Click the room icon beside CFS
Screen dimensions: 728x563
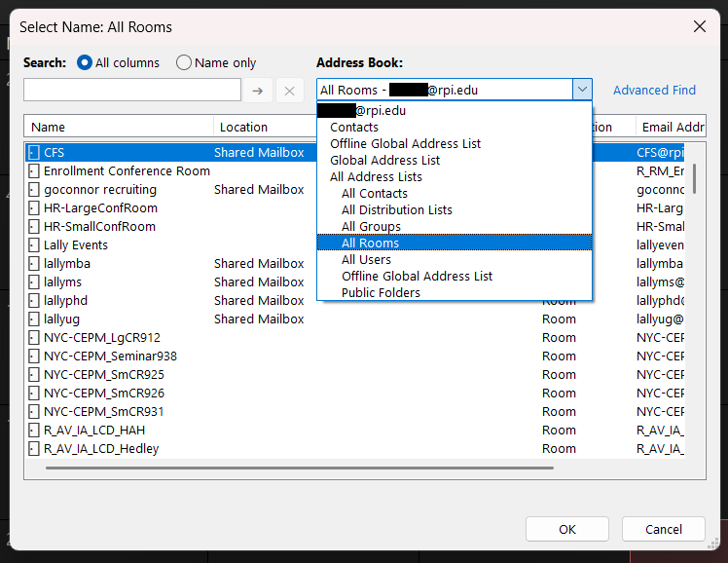pyautogui.click(x=33, y=152)
